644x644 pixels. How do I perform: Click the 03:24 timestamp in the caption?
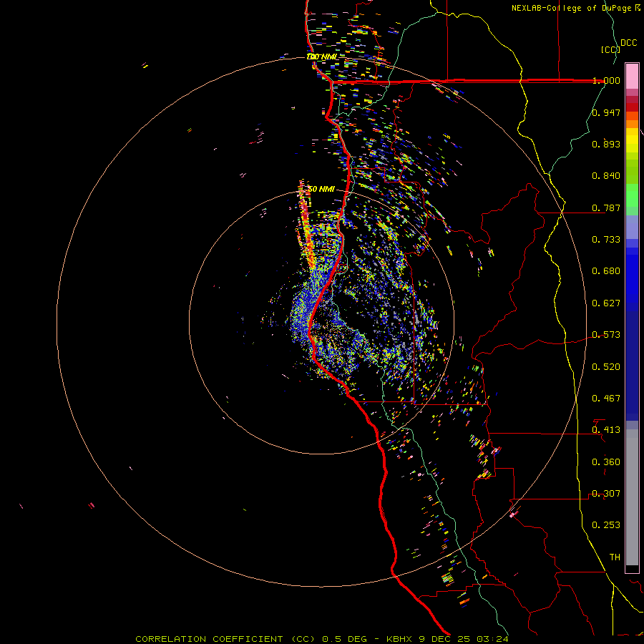click(492, 639)
